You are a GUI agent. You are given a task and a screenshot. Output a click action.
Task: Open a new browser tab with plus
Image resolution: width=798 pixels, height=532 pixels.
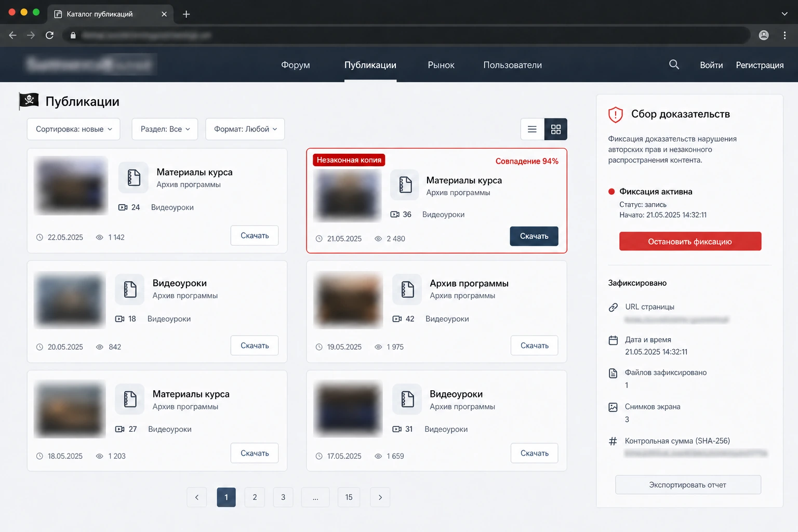point(186,14)
